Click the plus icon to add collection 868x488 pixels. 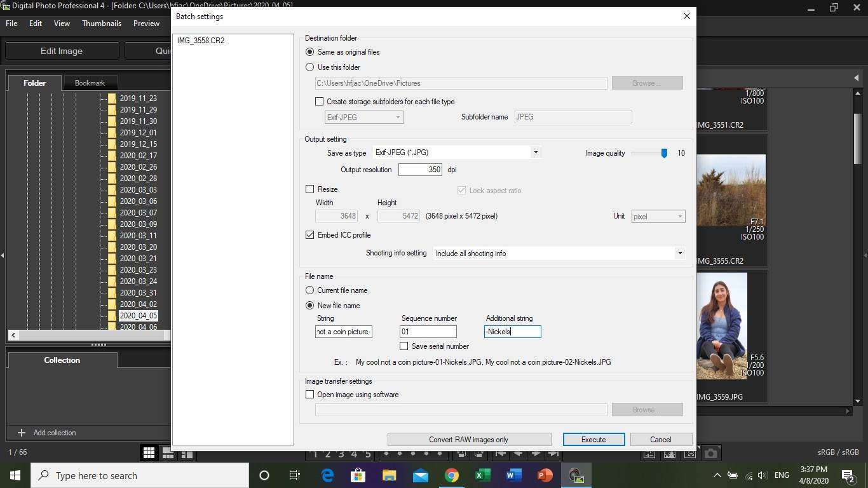click(x=21, y=433)
